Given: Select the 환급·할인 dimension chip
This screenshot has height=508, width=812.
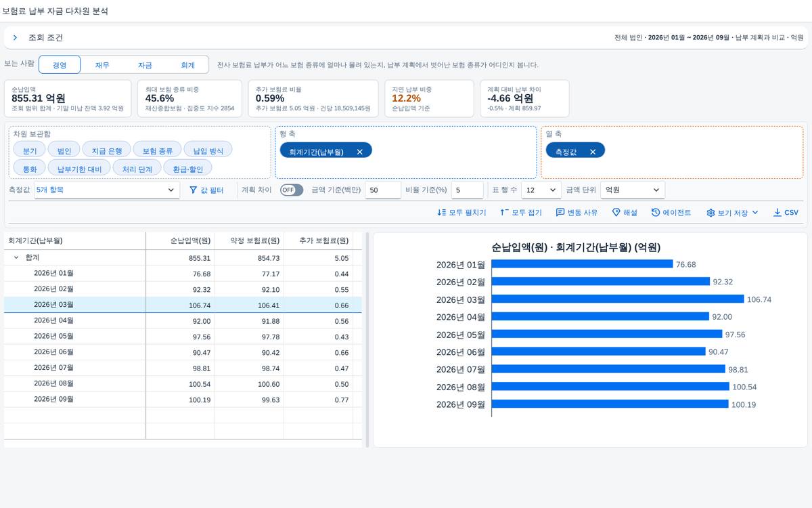Looking at the screenshot, I should click(188, 168).
